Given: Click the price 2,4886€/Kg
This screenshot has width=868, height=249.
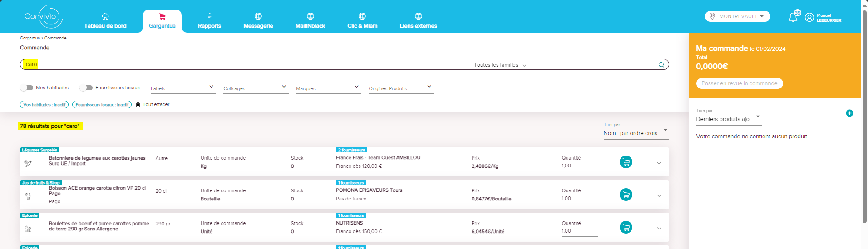Looking at the screenshot, I should (485, 166).
